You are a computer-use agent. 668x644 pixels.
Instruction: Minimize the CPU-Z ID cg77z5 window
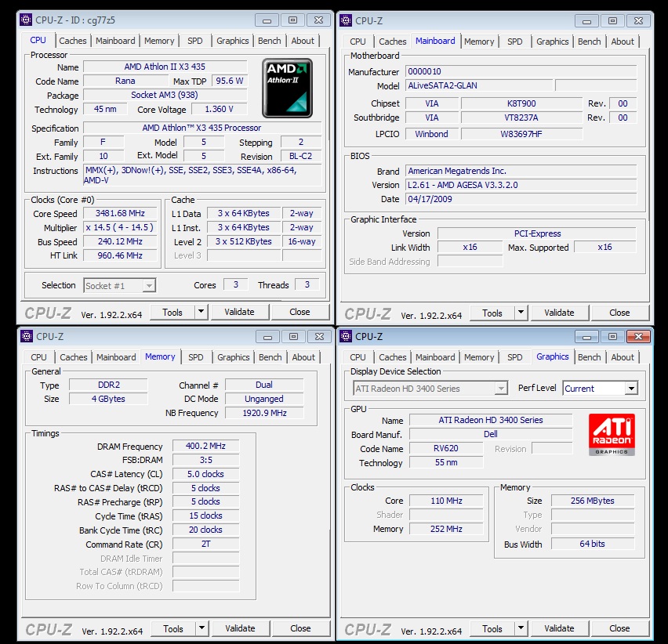click(x=267, y=20)
